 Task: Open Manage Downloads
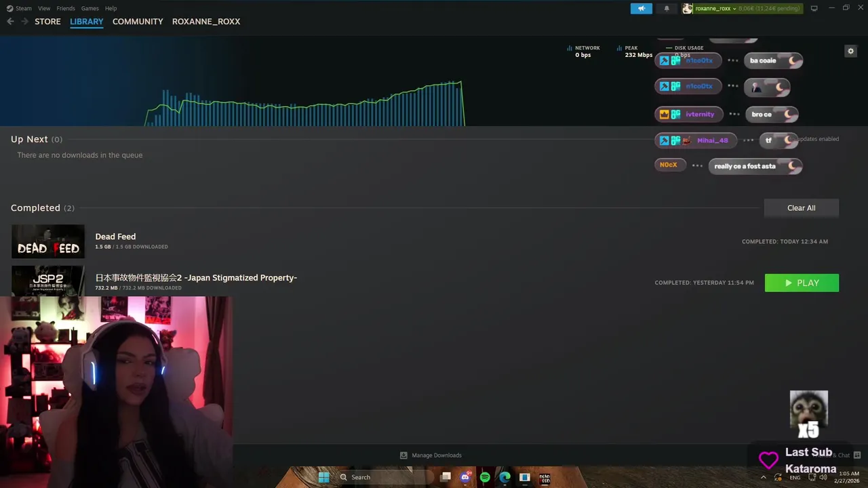(431, 455)
